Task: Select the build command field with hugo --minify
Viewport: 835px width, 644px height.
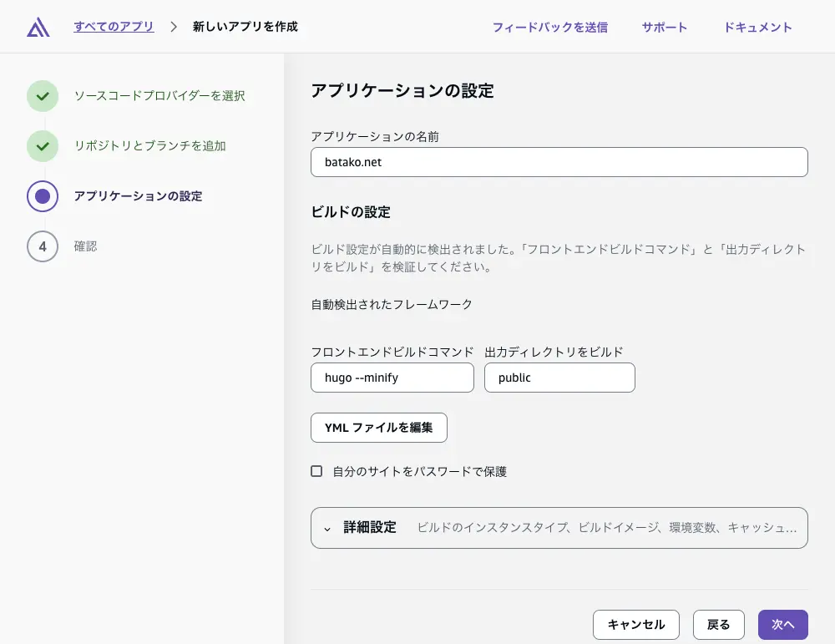Action: pyautogui.click(x=392, y=378)
